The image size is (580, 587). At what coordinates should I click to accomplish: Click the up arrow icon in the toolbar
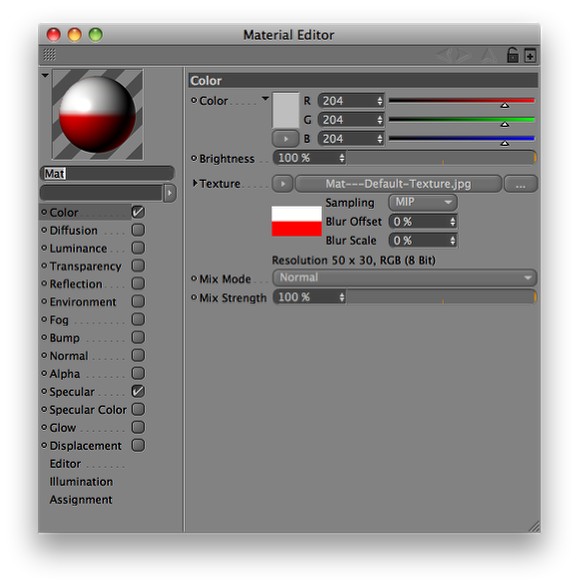click(488, 55)
